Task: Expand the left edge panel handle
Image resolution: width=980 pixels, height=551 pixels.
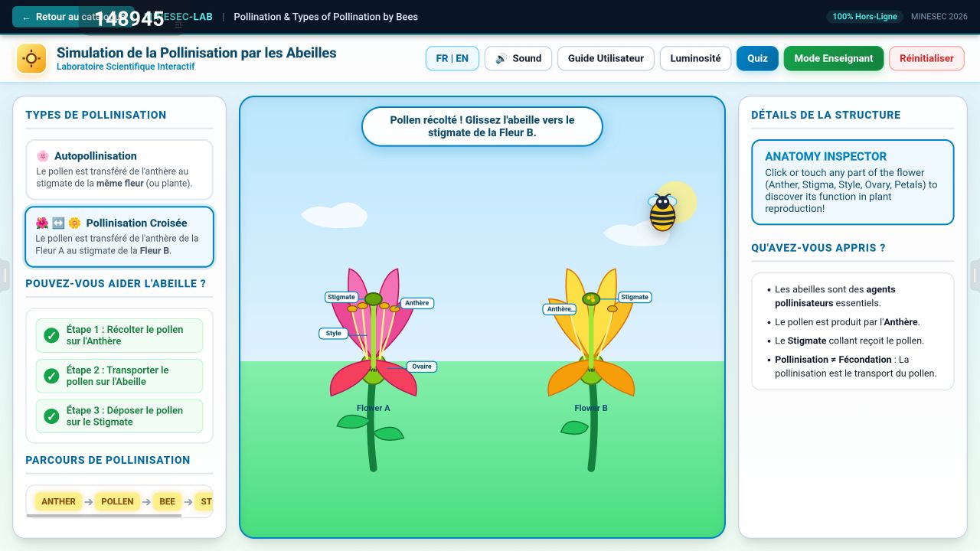Action: 4,275
